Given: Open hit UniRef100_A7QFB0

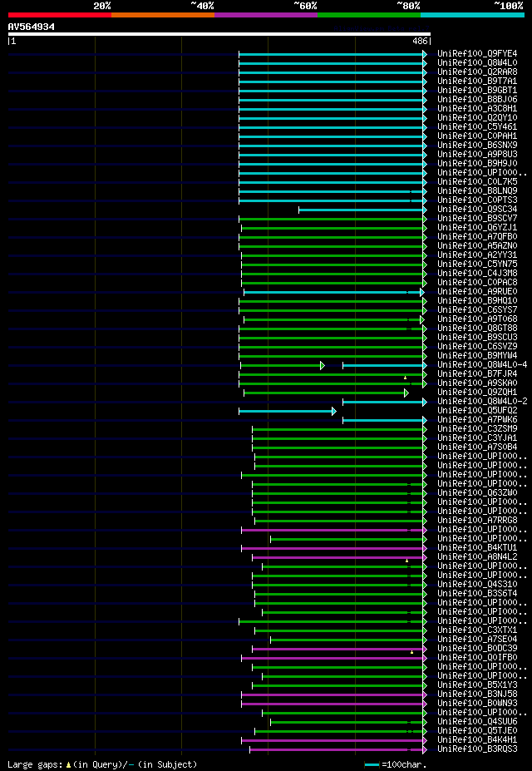Looking at the screenshot, I should click(x=477, y=237).
